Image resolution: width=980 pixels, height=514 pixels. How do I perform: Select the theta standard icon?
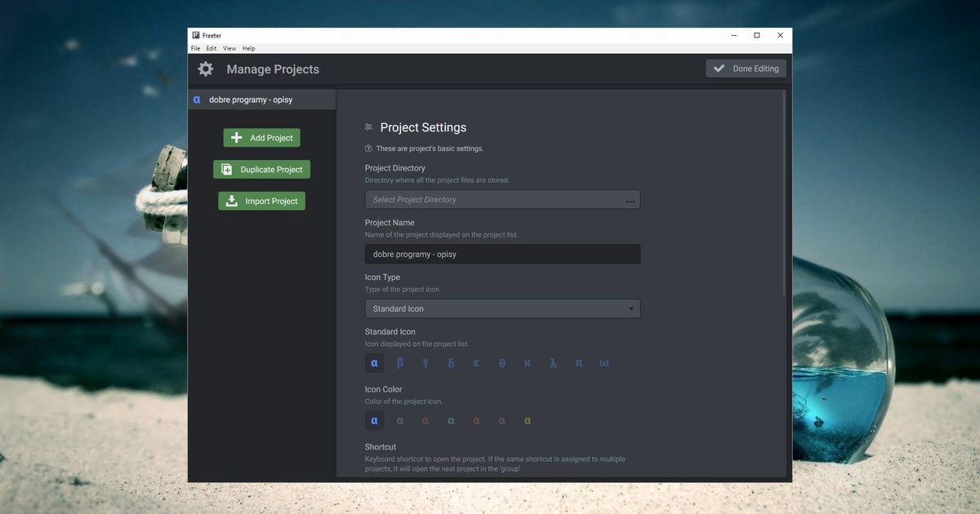[502, 363]
